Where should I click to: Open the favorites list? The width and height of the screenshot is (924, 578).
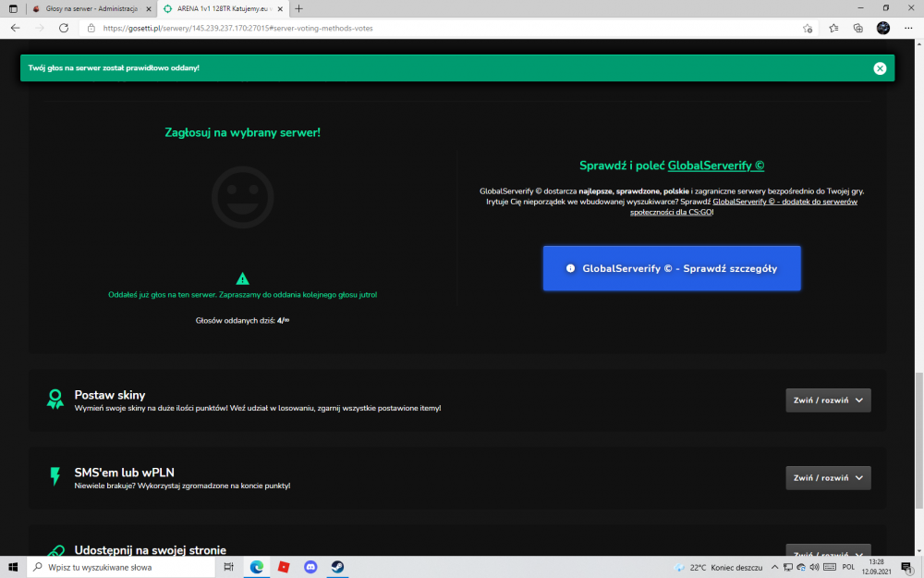tap(833, 28)
